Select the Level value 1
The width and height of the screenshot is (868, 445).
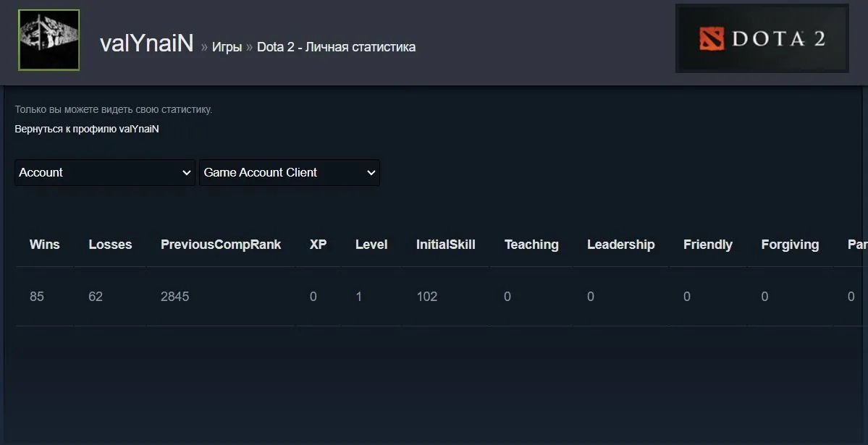pos(359,297)
